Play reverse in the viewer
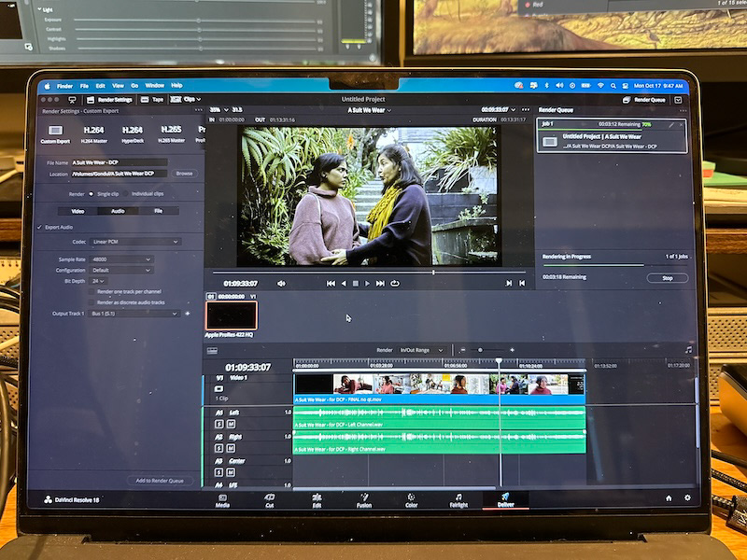The image size is (747, 560). 344,284
